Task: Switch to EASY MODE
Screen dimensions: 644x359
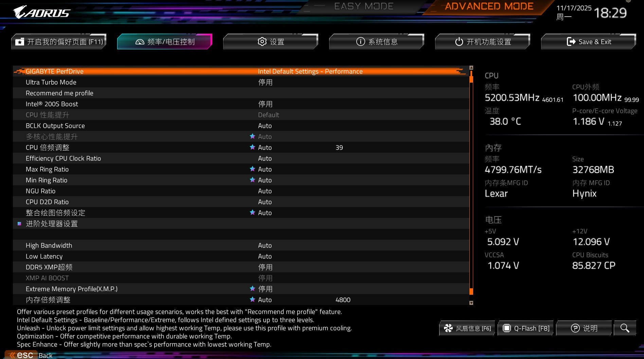Action: pos(364,6)
